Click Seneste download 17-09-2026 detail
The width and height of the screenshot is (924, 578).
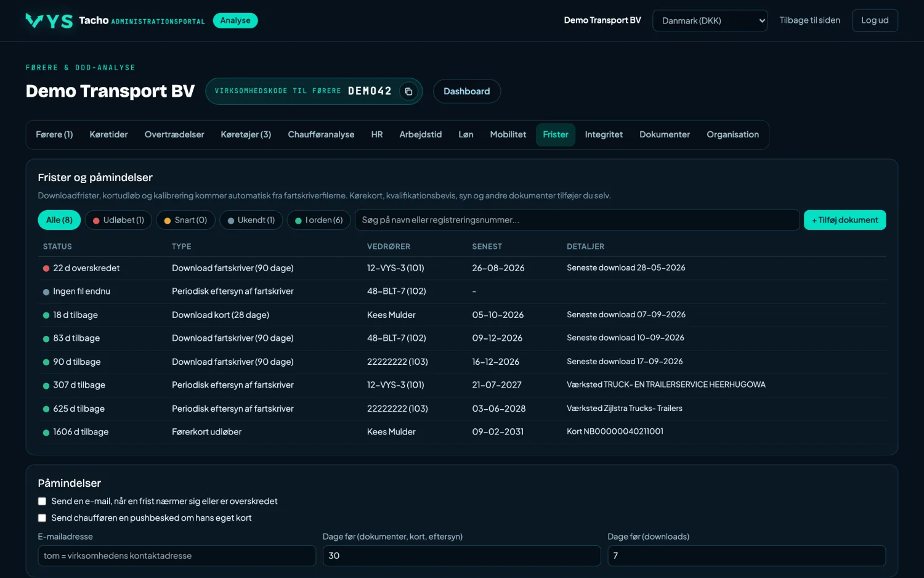pos(625,362)
